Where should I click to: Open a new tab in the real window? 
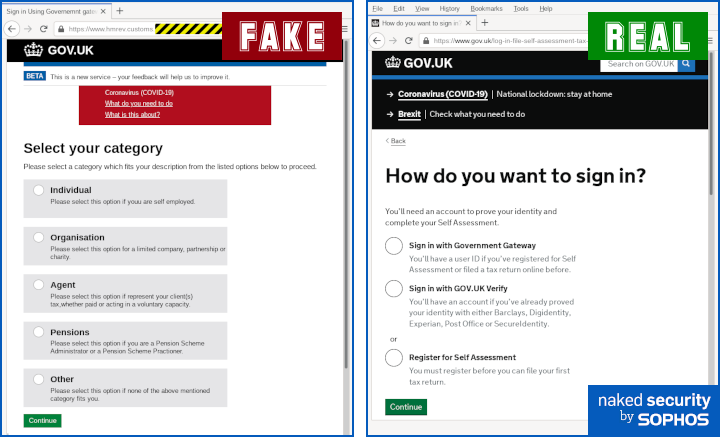coord(484,22)
